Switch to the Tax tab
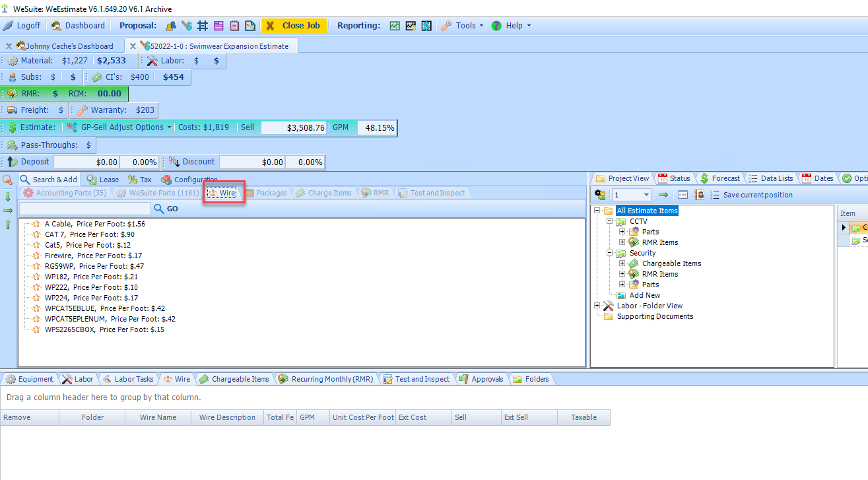The width and height of the screenshot is (868, 480). coord(140,180)
